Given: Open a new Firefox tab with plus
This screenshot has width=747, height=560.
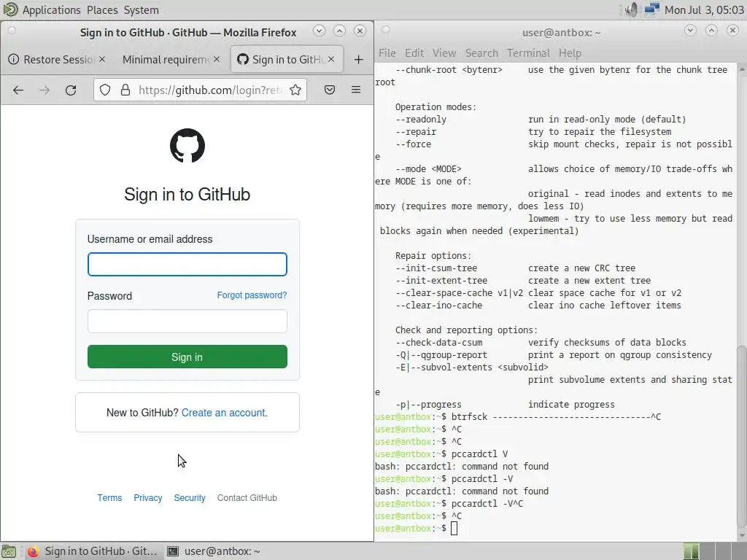Looking at the screenshot, I should pos(359,60).
